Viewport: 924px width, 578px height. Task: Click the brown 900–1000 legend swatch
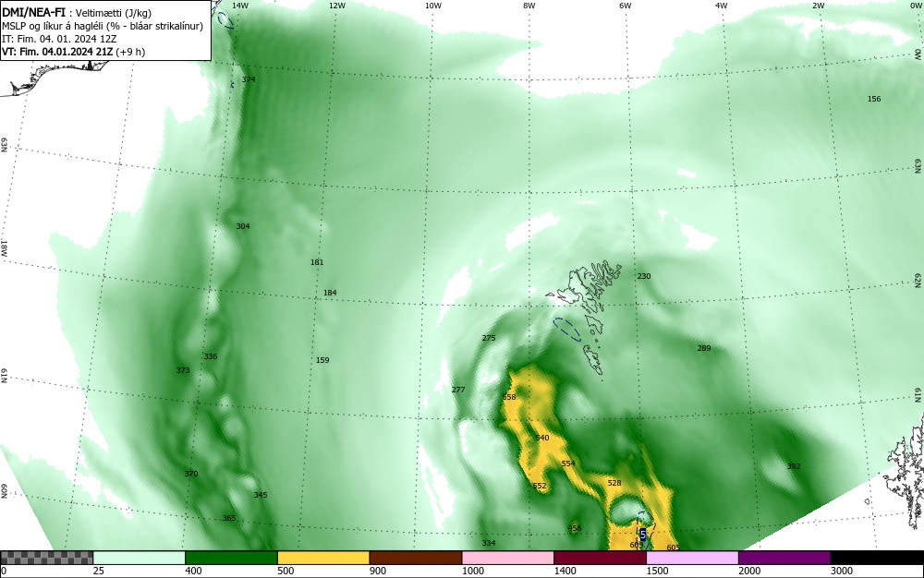[x=416, y=558]
